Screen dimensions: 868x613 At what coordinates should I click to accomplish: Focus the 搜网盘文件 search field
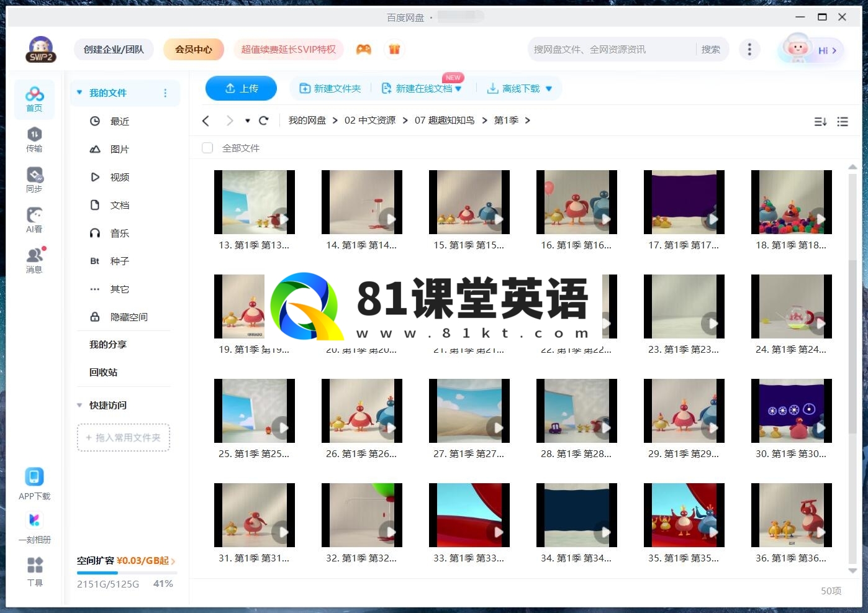pyautogui.click(x=612, y=49)
